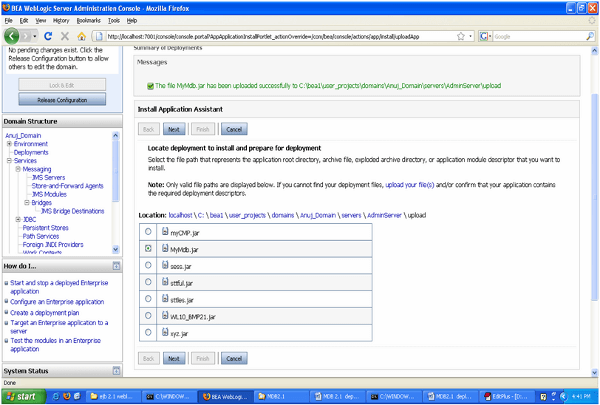Click the Windows Start button
This screenshot has height=405, width=600.
[24, 397]
